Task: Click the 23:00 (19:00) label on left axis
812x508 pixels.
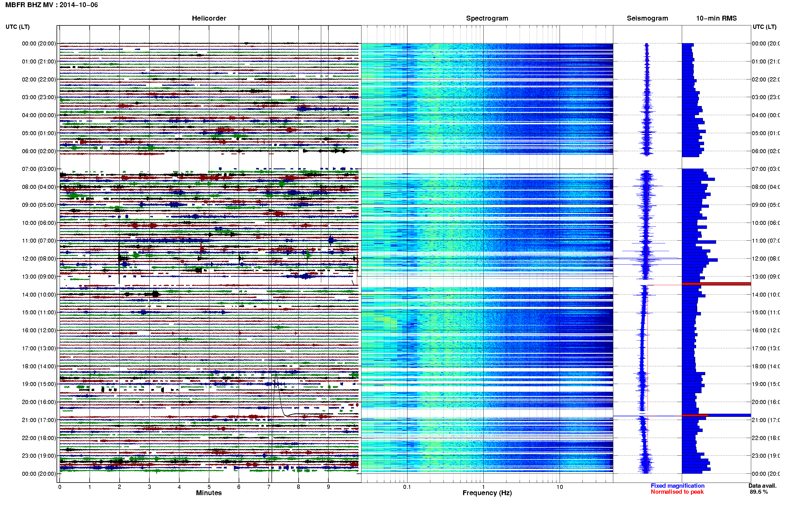Action: coord(39,456)
